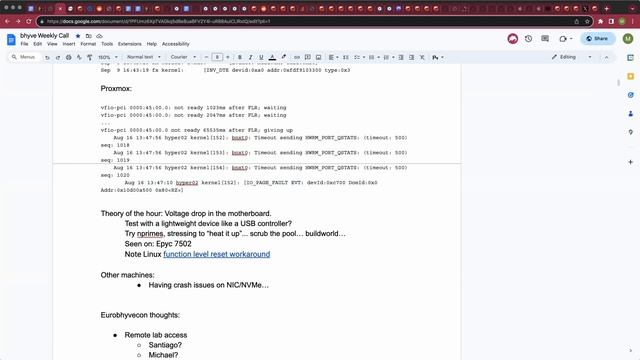640x360 pixels.
Task: Decrease the paragraph indent
Action: (x=401, y=58)
